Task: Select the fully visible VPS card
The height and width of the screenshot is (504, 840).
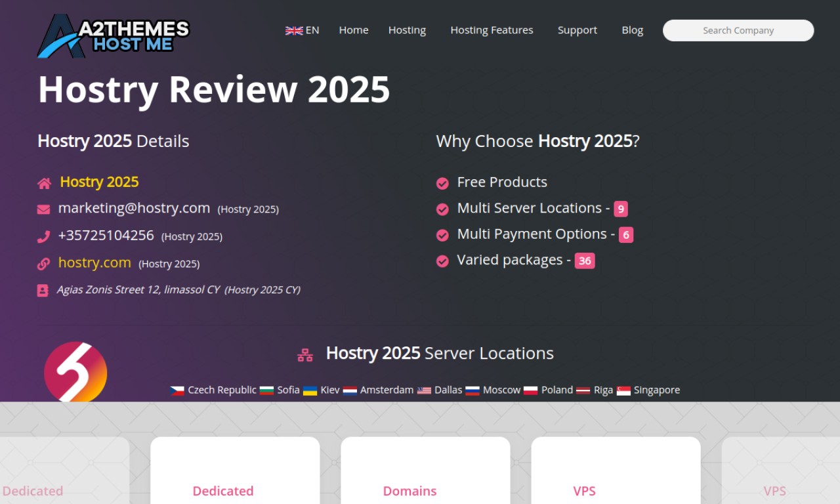Action: point(616,471)
